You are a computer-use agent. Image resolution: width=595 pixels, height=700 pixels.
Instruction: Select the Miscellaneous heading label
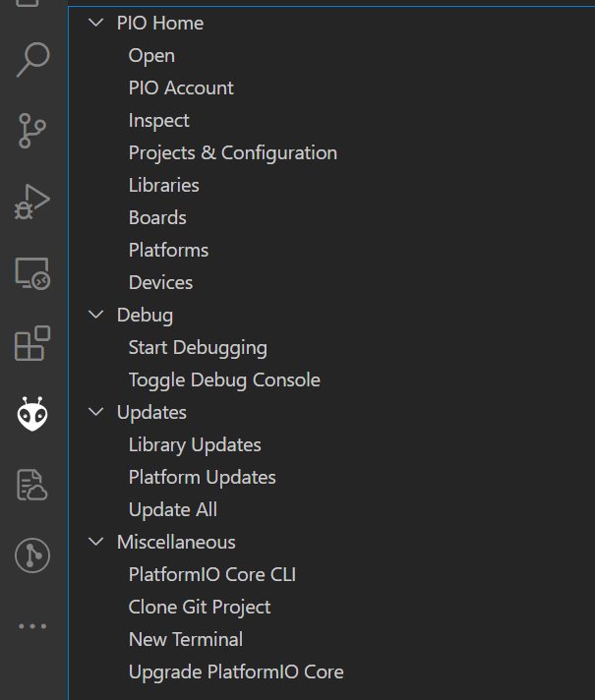tap(176, 542)
